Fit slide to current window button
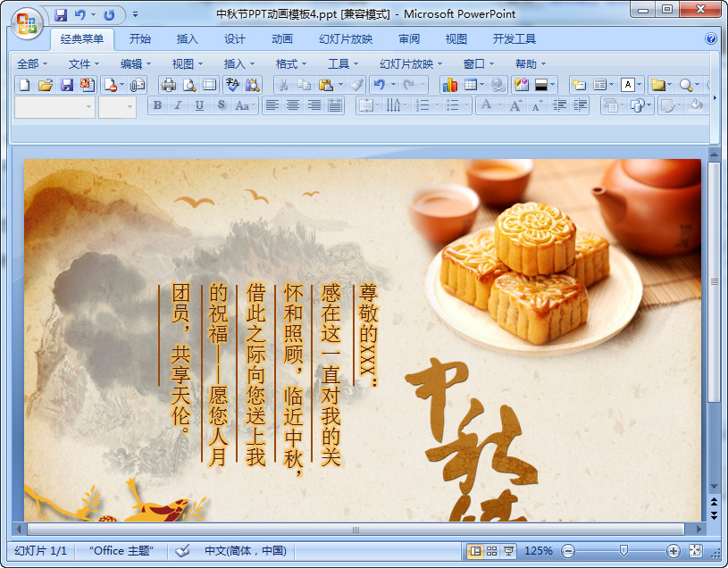The width and height of the screenshot is (728, 568). 696,551
